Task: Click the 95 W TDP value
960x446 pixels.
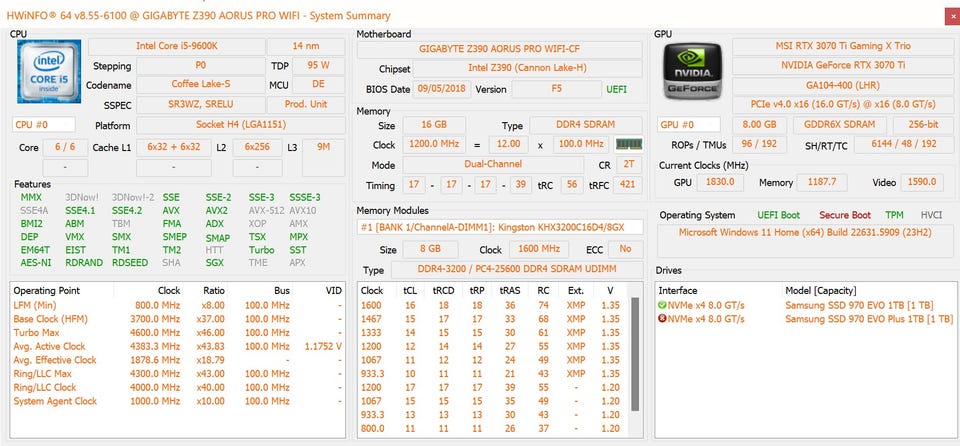Action: (x=318, y=65)
